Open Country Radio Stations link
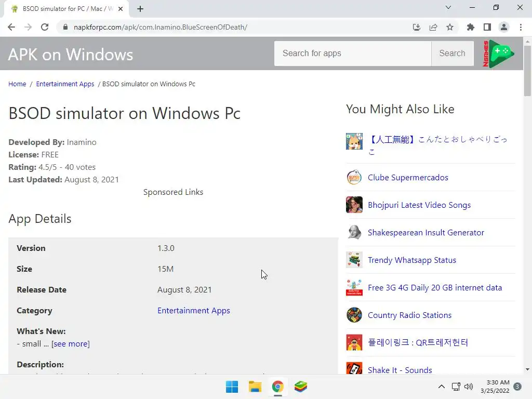This screenshot has width=532, height=399. [x=409, y=315]
